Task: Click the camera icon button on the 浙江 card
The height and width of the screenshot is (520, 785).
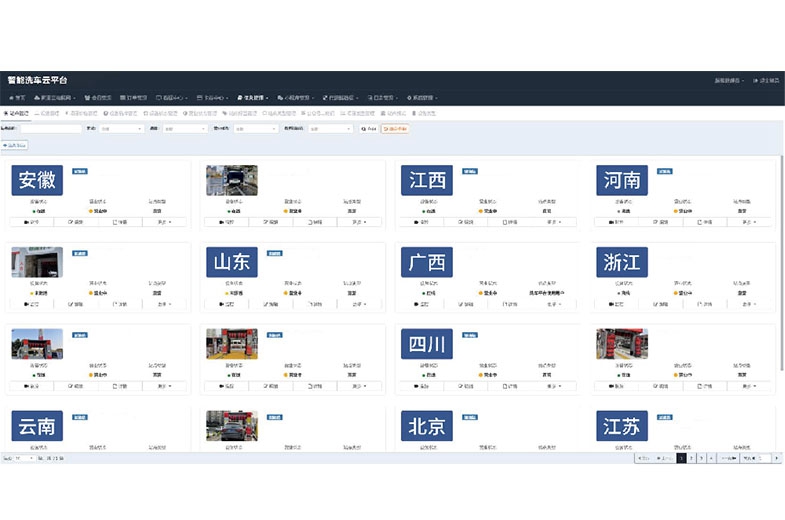Action: coord(615,303)
